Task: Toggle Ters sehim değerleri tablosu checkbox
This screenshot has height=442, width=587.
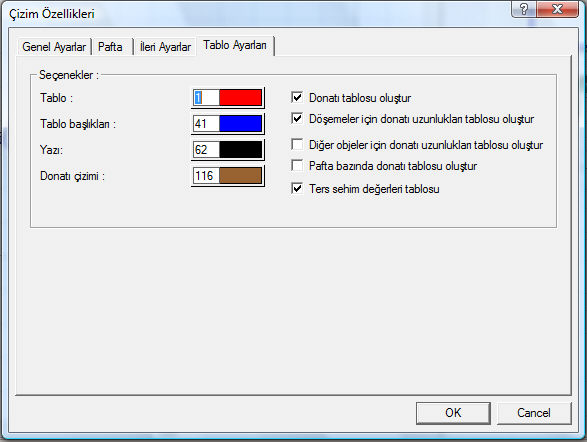Action: 297,188
